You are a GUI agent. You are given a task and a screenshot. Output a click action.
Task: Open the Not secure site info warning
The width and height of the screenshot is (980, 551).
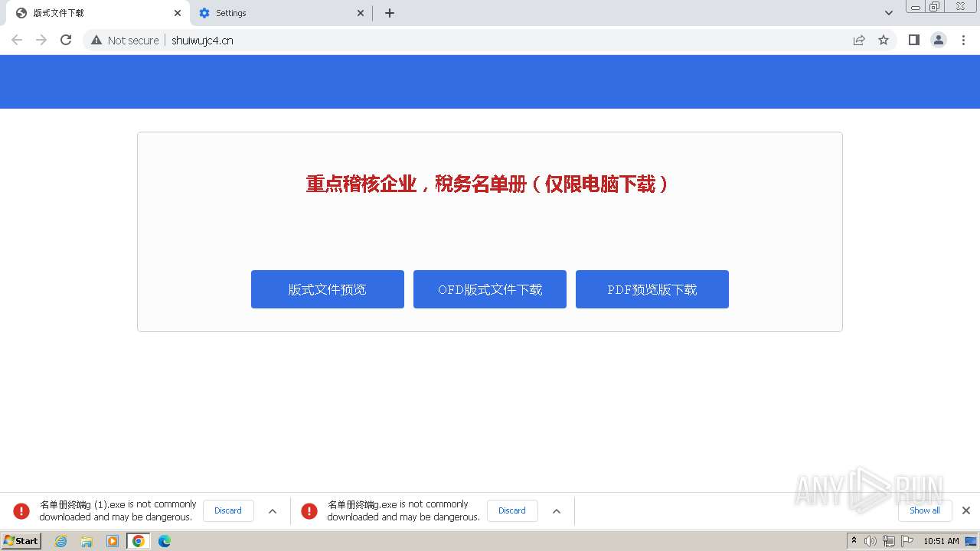pyautogui.click(x=125, y=40)
